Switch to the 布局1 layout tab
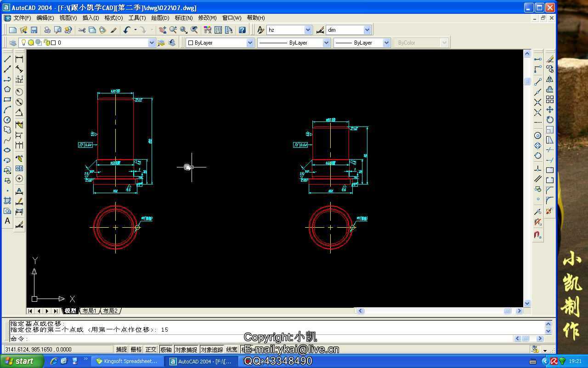588x368 pixels. pos(89,311)
